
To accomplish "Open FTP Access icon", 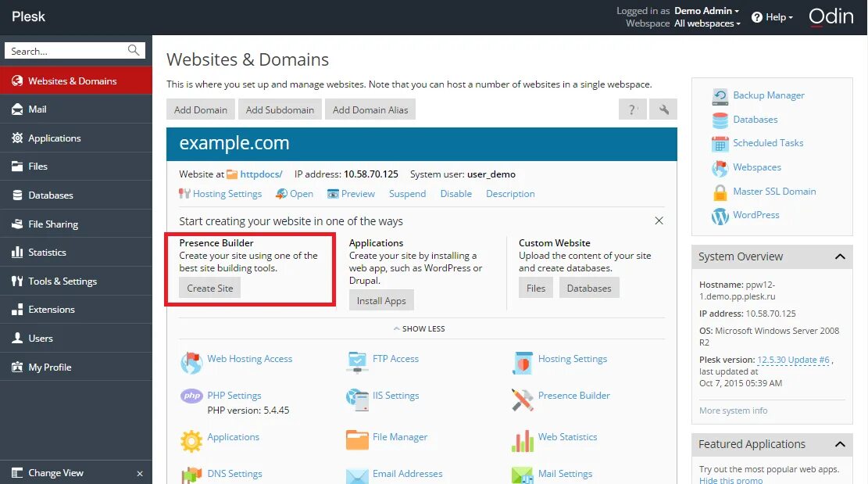I will pos(357,361).
